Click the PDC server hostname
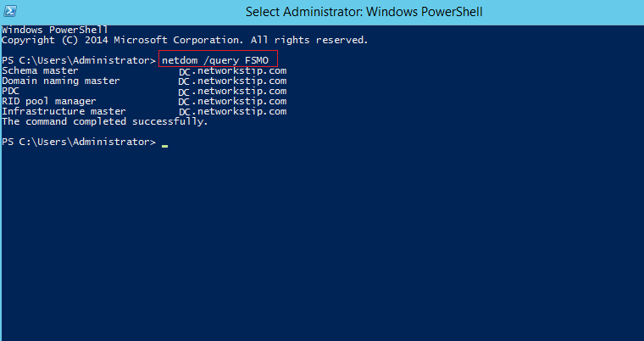Screen dimensions: 644x341 232,91
